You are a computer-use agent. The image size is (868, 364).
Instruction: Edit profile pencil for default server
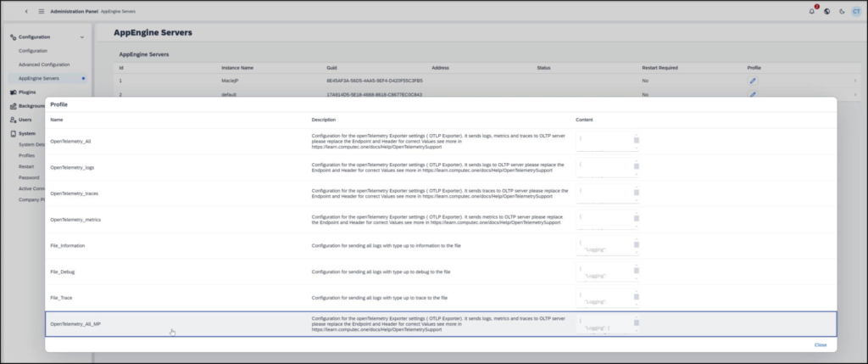click(x=753, y=95)
